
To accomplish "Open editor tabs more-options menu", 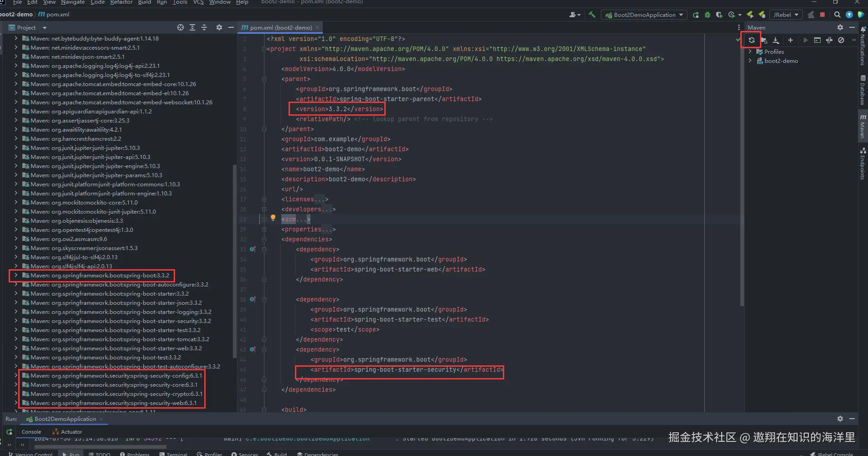I will [x=739, y=27].
